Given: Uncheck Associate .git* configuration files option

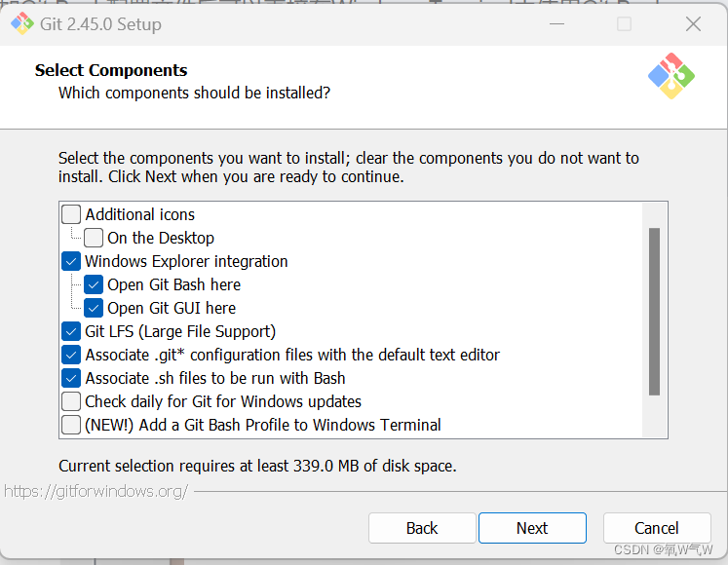Looking at the screenshot, I should [x=71, y=355].
